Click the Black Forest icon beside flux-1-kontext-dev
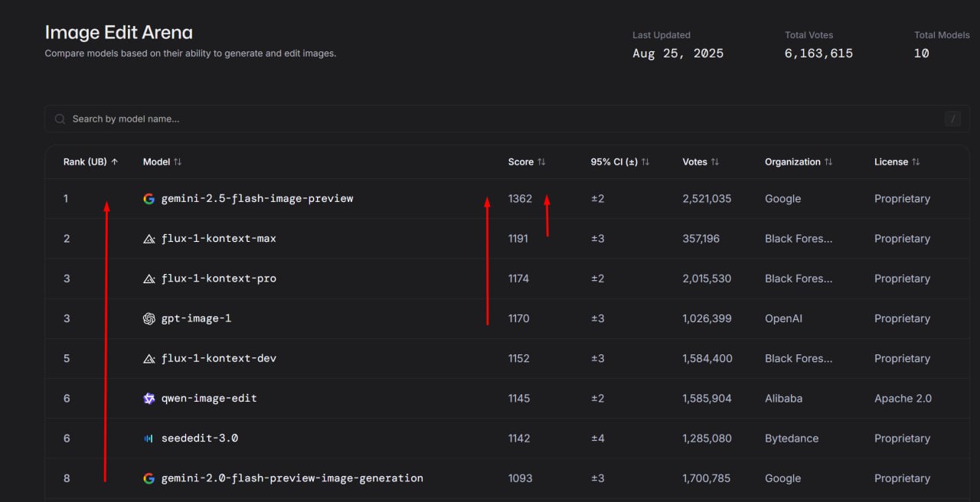The width and height of the screenshot is (980, 502). click(149, 358)
